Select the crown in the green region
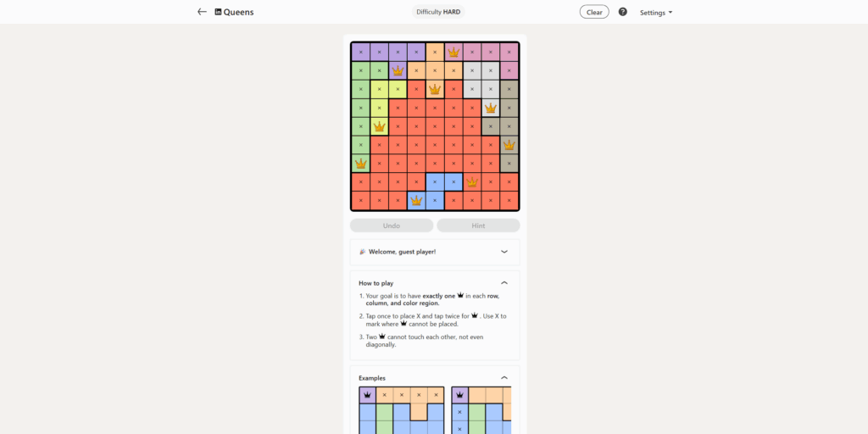The width and height of the screenshot is (868, 434). 360,164
